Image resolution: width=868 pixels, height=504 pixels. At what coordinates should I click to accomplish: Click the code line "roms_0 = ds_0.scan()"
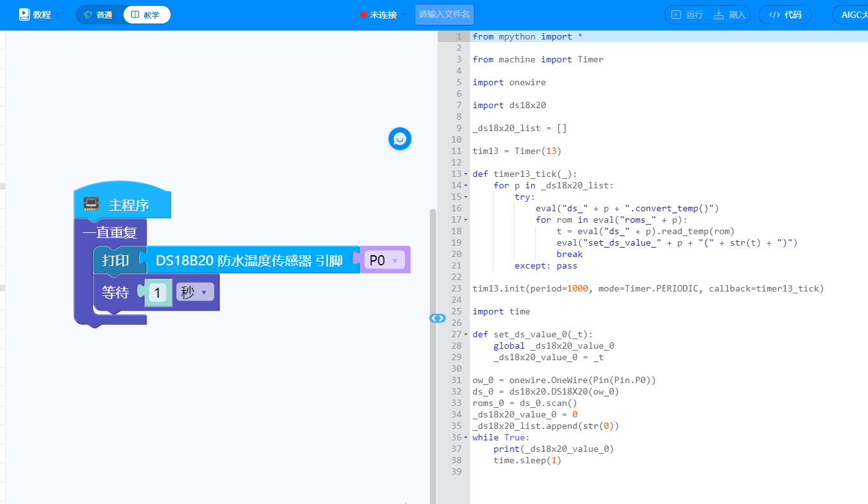click(525, 403)
